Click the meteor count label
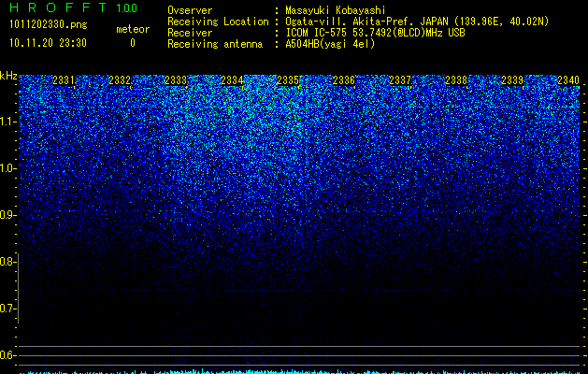The width and height of the screenshot is (588, 374). [x=133, y=29]
